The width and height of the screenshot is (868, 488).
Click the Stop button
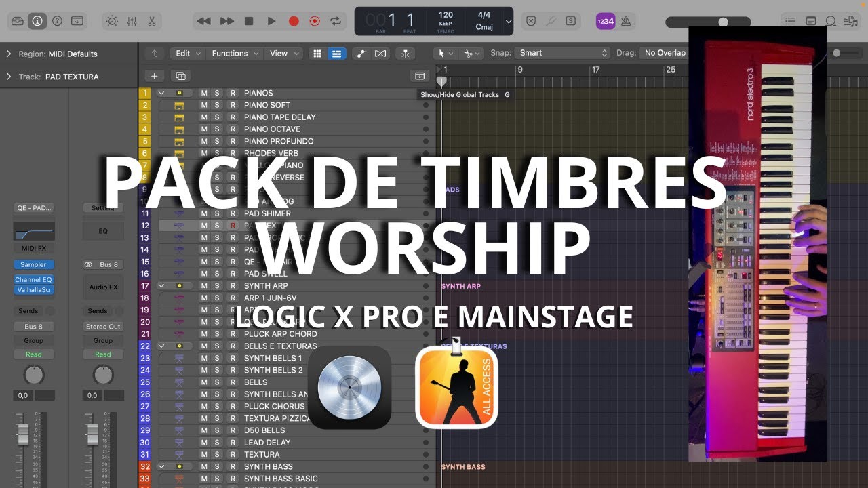click(x=249, y=21)
